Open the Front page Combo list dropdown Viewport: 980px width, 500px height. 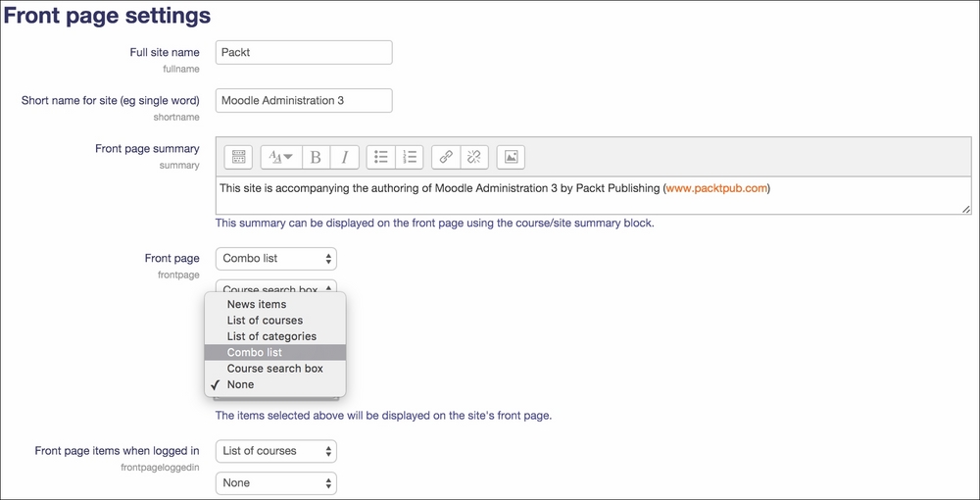[275, 259]
